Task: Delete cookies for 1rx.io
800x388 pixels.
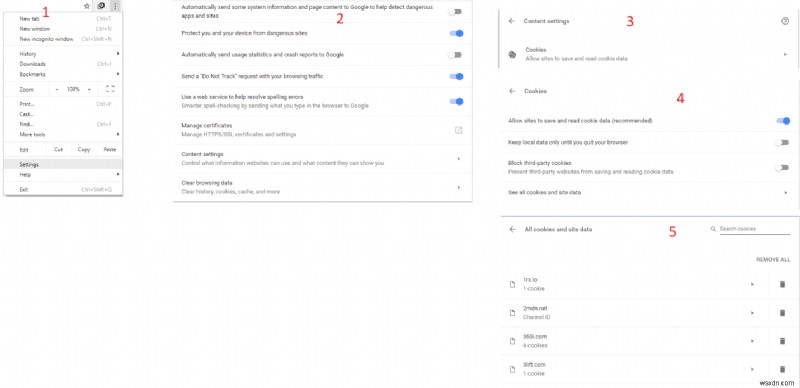Action: pyautogui.click(x=782, y=284)
